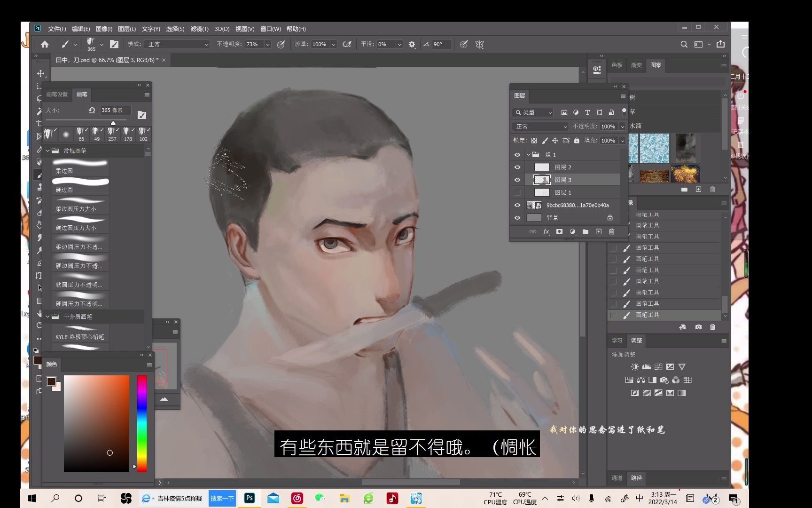This screenshot has width=812, height=508.
Task: Open smoothing 0% dropdown arrow
Action: point(399,44)
